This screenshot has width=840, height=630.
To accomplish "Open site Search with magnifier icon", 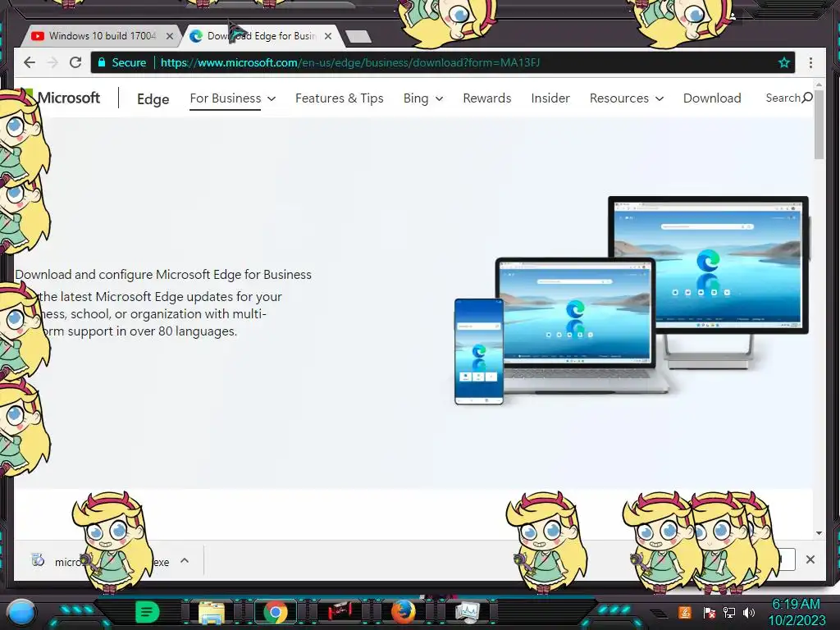I will (x=789, y=98).
